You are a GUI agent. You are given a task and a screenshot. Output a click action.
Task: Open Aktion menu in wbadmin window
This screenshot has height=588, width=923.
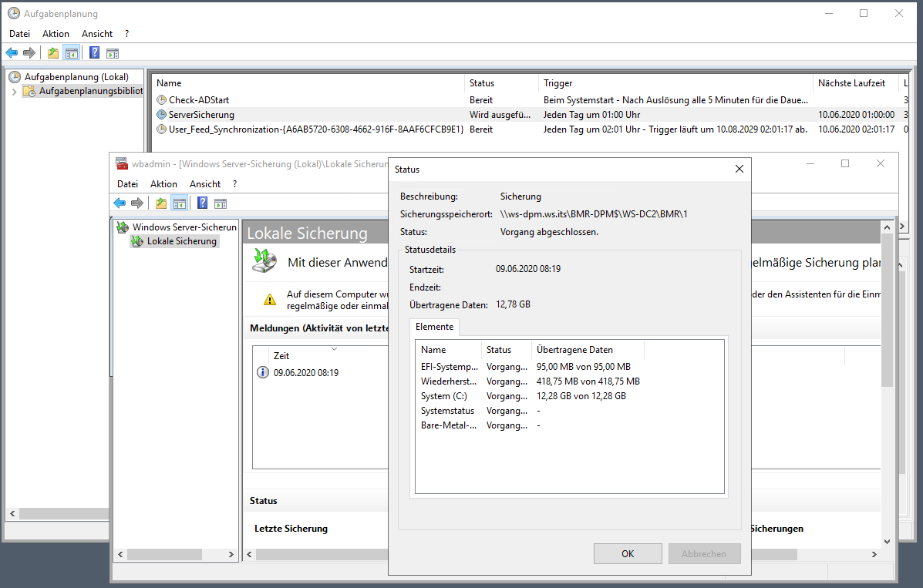163,183
